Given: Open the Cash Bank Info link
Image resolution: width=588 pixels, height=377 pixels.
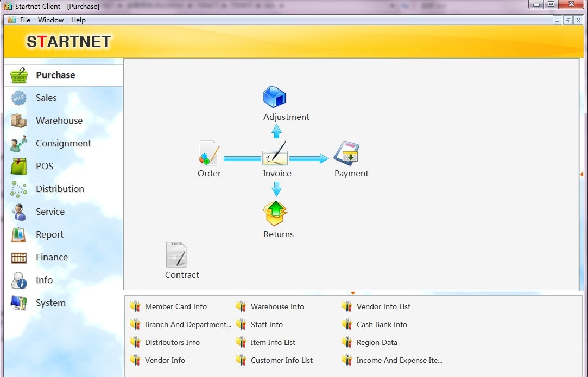Looking at the screenshot, I should click(382, 324).
